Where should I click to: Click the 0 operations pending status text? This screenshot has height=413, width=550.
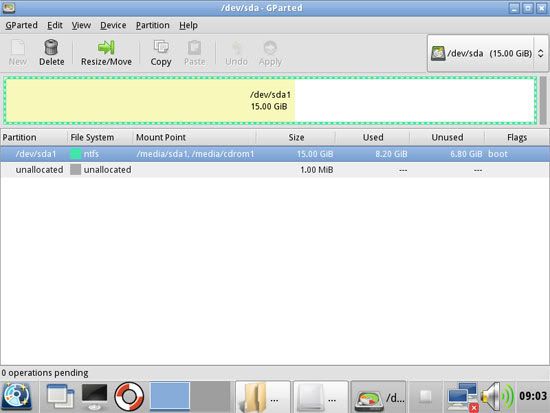pyautogui.click(x=45, y=373)
